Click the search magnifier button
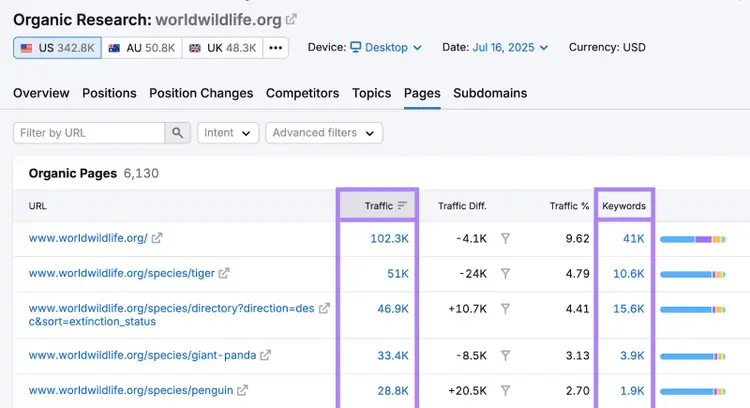750x408 pixels. click(x=177, y=133)
